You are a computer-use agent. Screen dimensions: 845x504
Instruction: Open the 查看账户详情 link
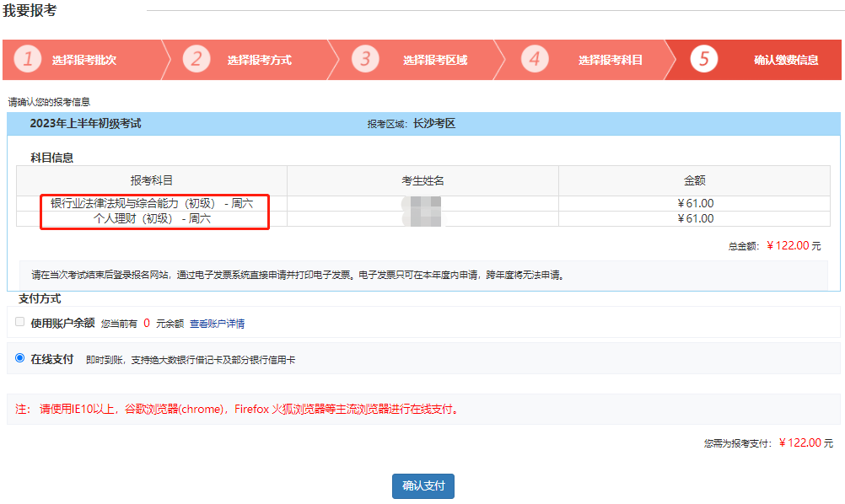[x=217, y=324]
